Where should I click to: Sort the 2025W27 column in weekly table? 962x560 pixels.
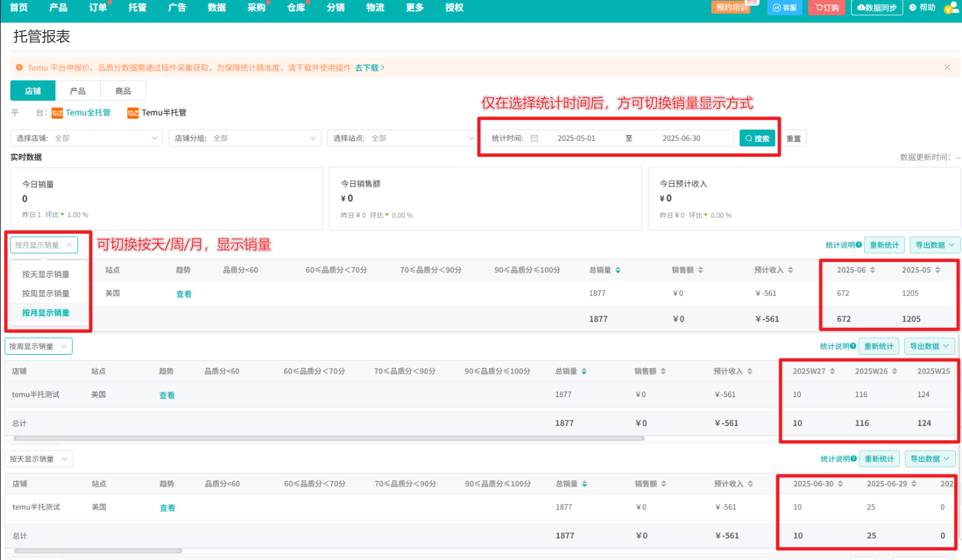pyautogui.click(x=832, y=371)
